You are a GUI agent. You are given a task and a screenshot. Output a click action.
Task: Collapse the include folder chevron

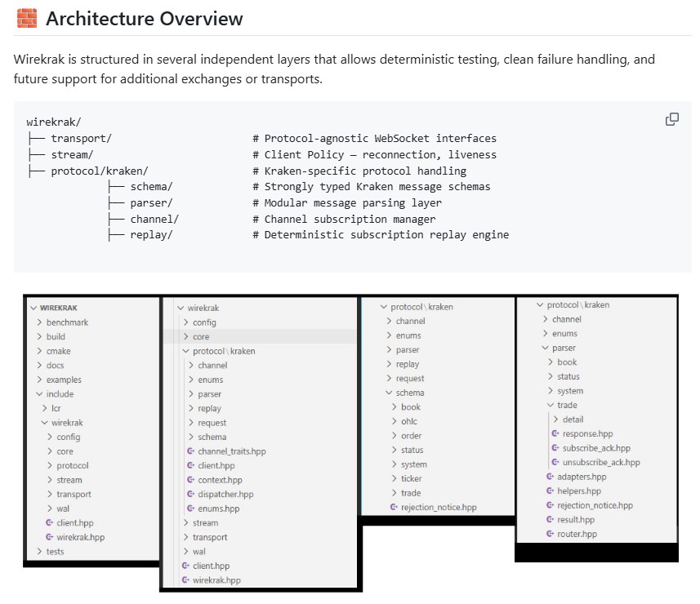[x=39, y=394]
